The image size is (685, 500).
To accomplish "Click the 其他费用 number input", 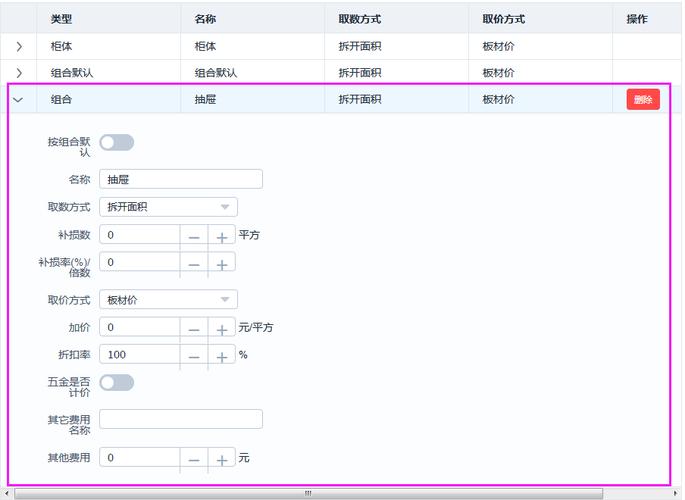I will point(140,457).
